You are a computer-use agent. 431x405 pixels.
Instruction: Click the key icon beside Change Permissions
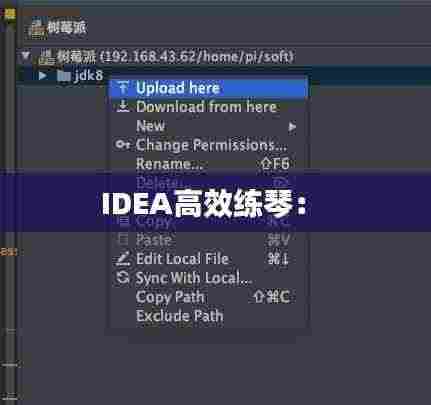[x=123, y=145]
